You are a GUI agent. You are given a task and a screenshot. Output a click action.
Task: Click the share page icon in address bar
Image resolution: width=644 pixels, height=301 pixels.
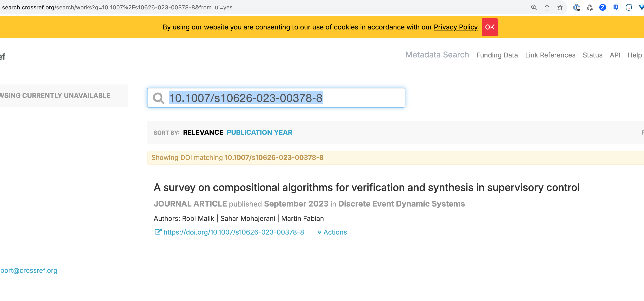click(x=547, y=8)
